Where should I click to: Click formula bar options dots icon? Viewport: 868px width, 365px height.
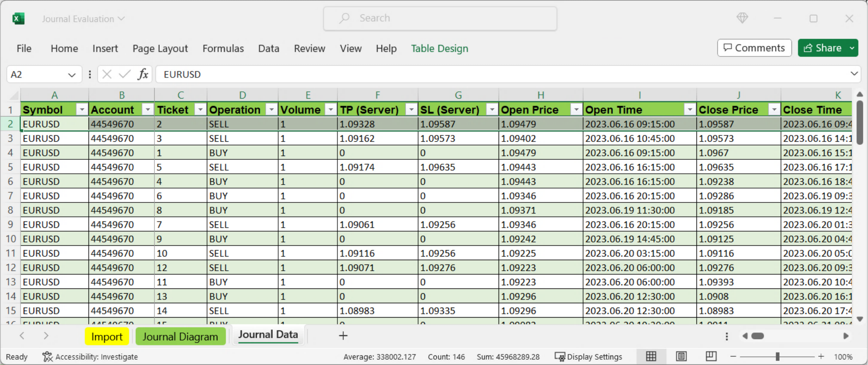[90, 74]
